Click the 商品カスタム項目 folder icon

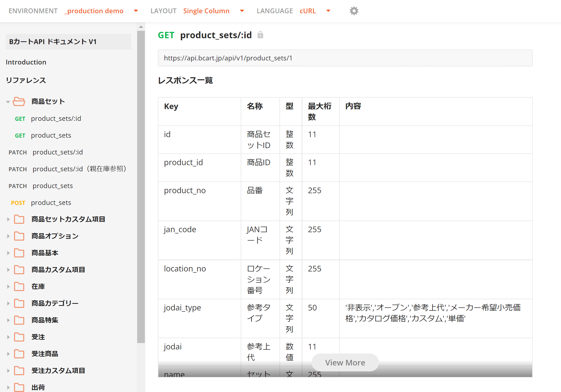coord(19,270)
